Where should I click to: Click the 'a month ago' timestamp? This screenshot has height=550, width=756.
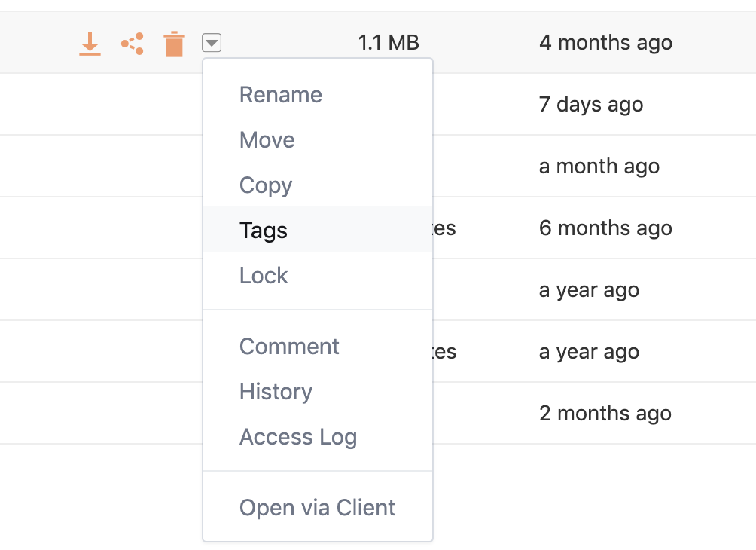pyautogui.click(x=599, y=167)
